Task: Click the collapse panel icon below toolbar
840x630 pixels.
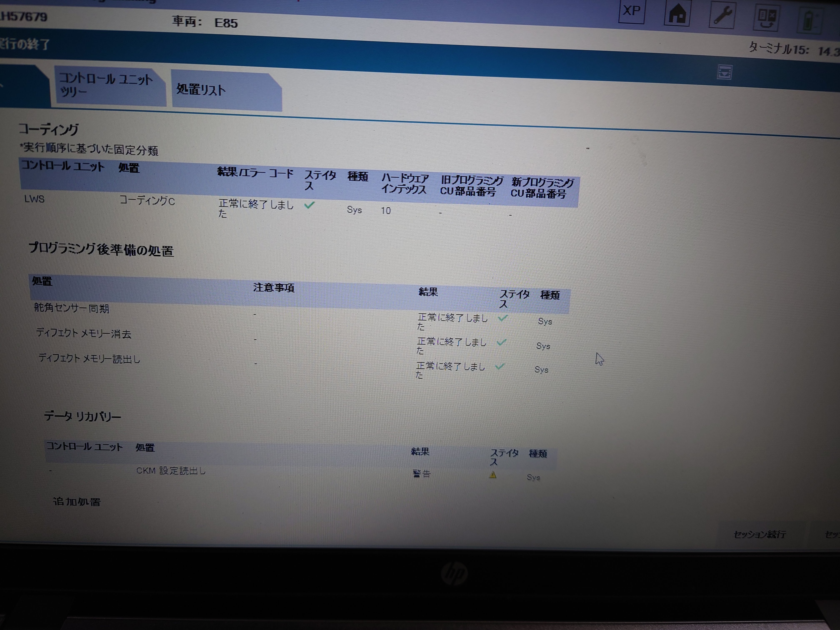Action: pos(724,72)
